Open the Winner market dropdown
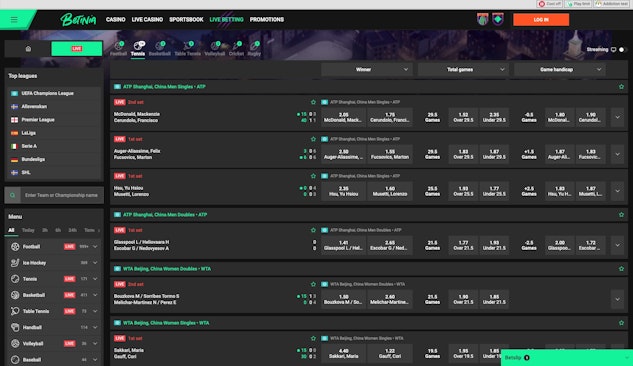This screenshot has width=633, height=366. pyautogui.click(x=367, y=69)
